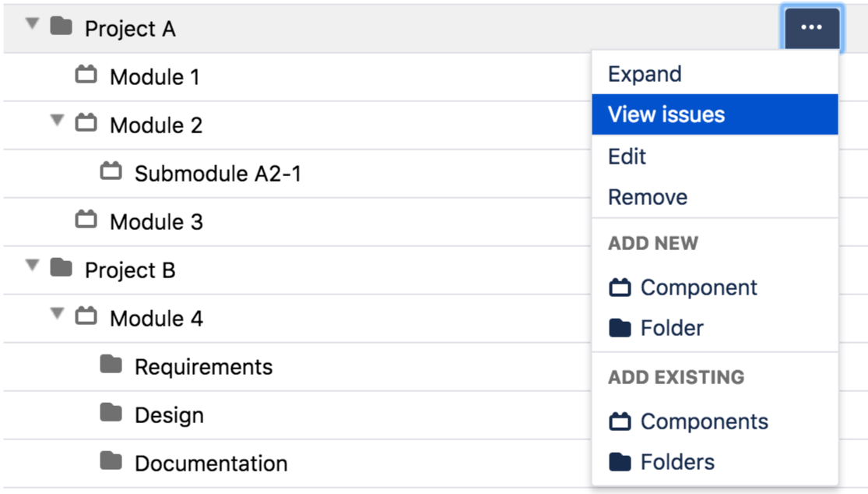Click the three-dots actions button for Project A

coord(811,28)
